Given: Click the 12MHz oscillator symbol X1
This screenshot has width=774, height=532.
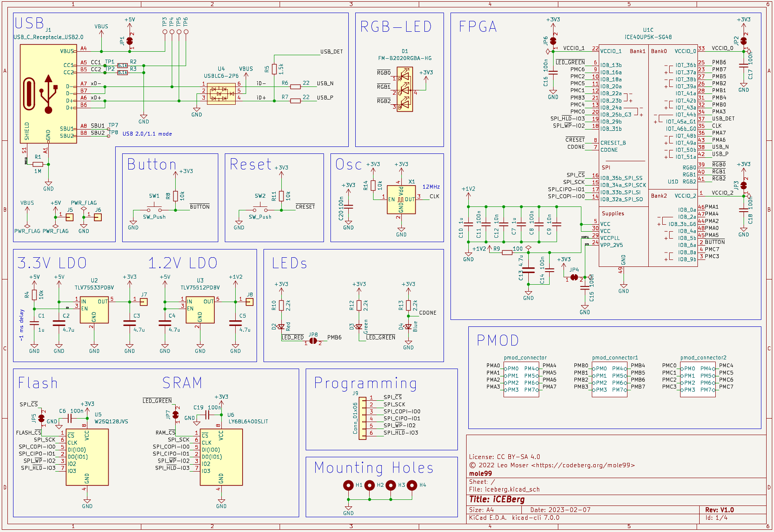Looking at the screenshot, I should point(401,199).
